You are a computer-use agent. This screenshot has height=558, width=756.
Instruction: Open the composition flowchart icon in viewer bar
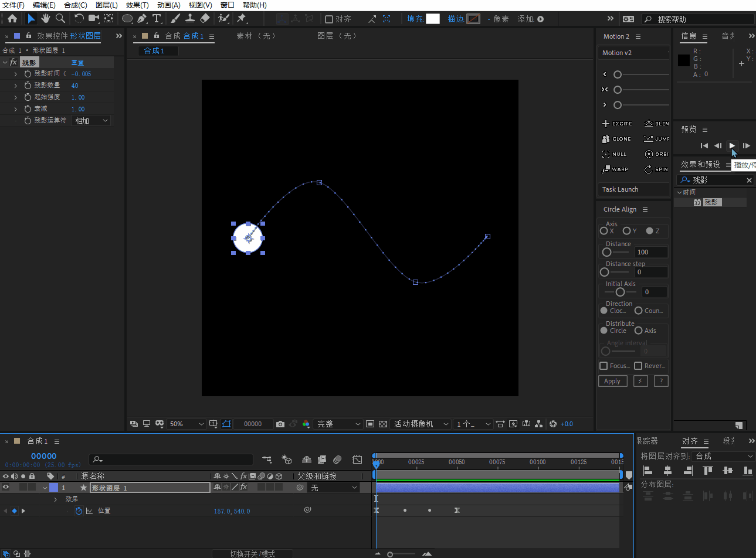539,424
